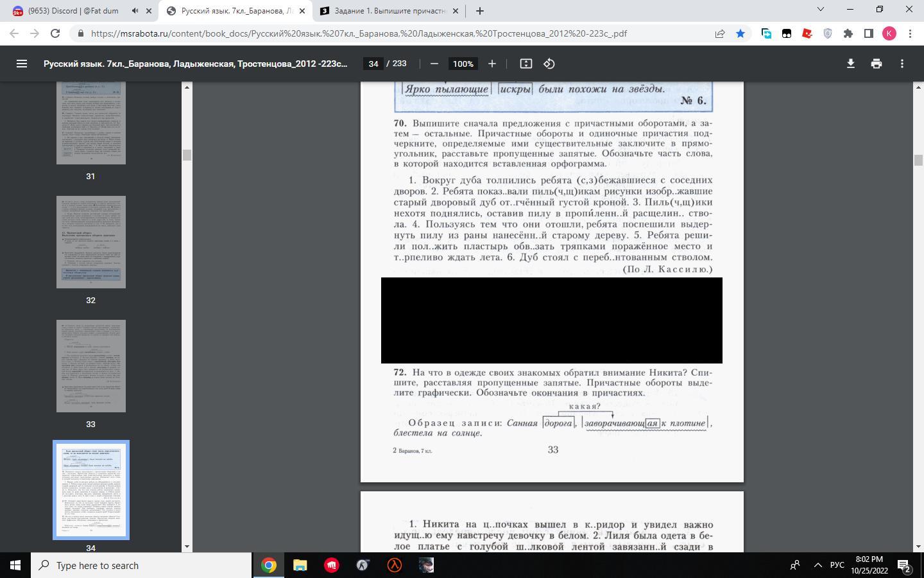Open the red square extension icon
The image size is (924, 578).
click(x=807, y=33)
